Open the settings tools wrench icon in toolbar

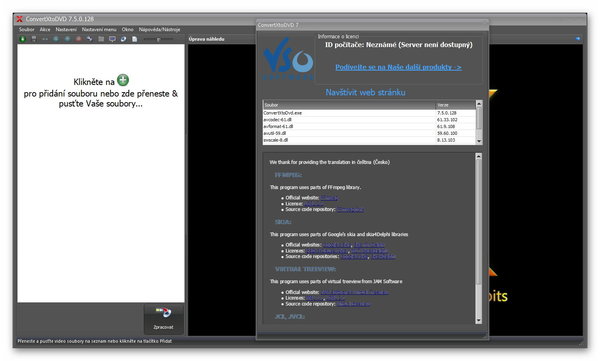pyautogui.click(x=90, y=39)
